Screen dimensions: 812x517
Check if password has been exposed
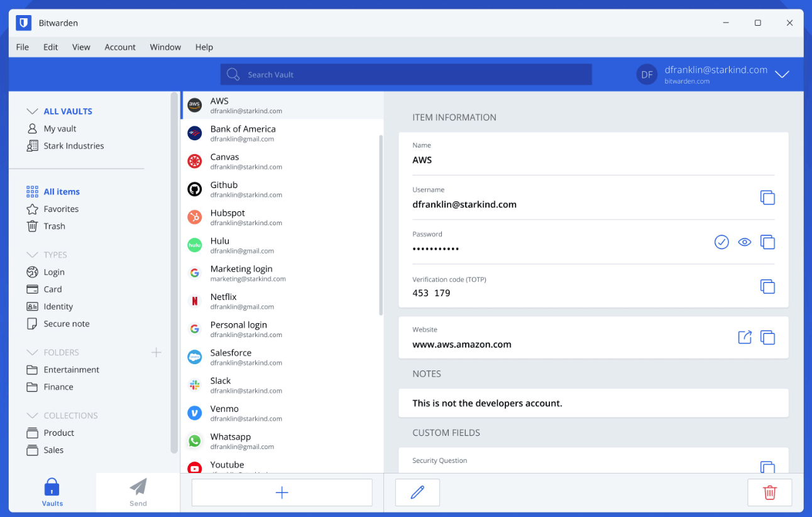(721, 242)
